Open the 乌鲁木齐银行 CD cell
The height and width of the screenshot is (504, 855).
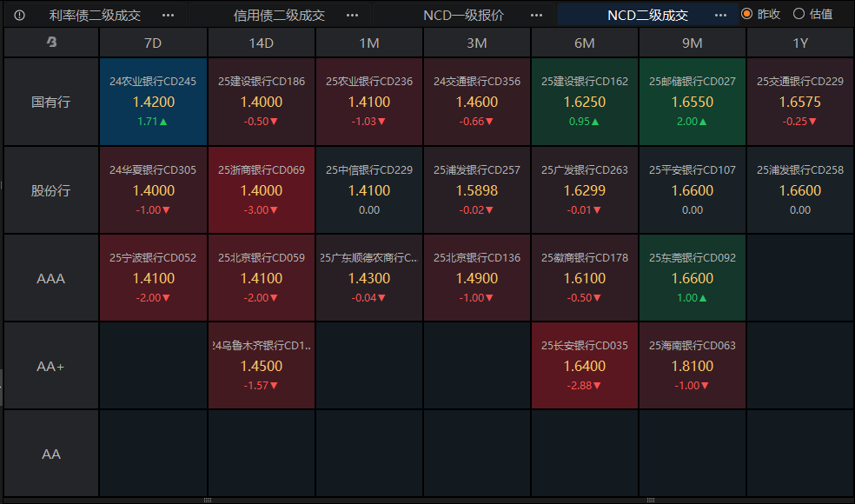point(262,366)
